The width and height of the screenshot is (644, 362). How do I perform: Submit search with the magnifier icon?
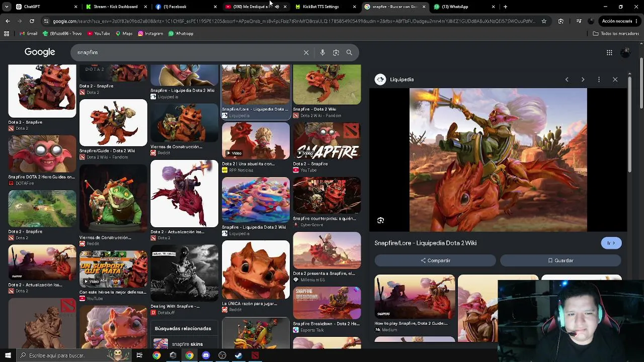tap(349, 52)
